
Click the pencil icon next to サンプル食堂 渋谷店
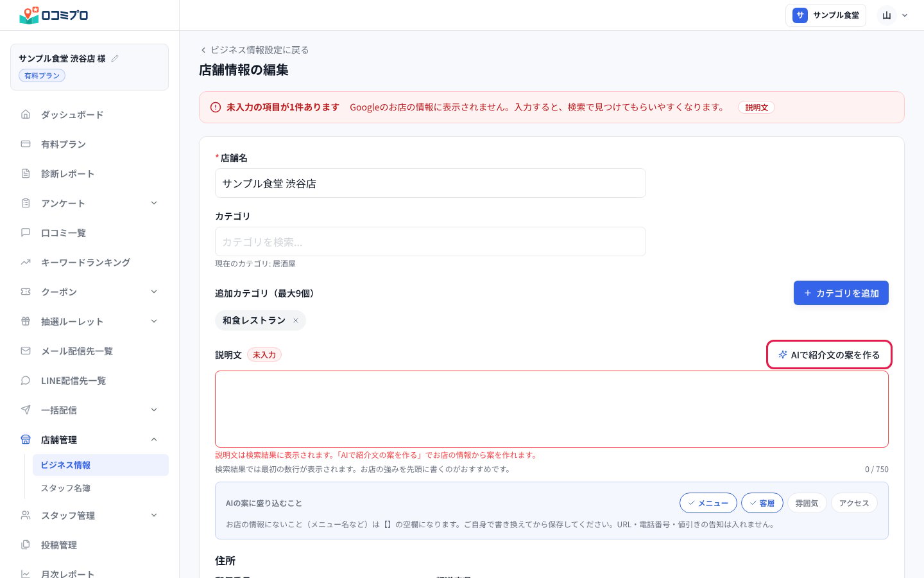coord(115,58)
